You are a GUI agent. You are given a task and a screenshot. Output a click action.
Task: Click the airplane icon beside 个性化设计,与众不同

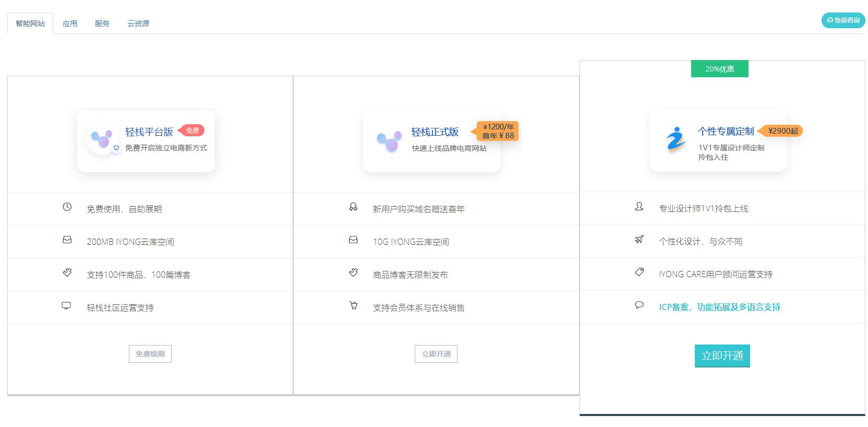[639, 240]
